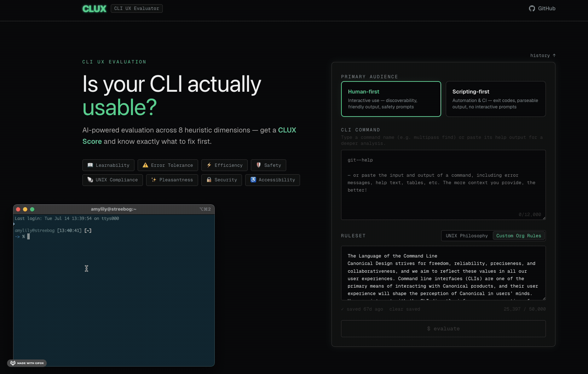This screenshot has width=588, height=374.
Task: Click the ⌥⌘2 shortcut indicator in terminal title bar
Action: 205,209
